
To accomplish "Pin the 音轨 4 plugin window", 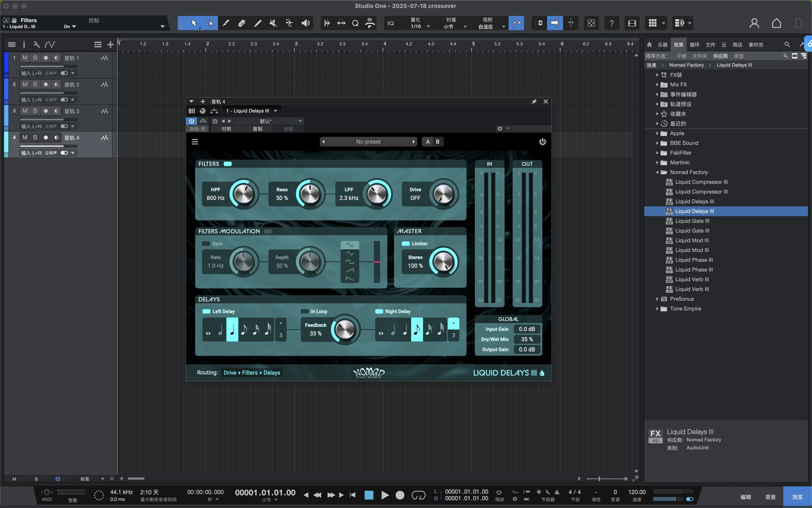I will [534, 102].
